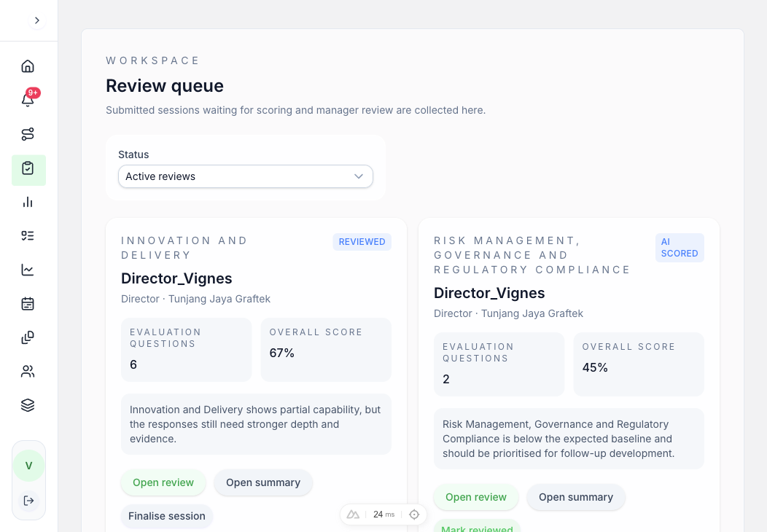767x532 pixels.
Task: Open the Home icon in sidebar
Action: (28, 66)
